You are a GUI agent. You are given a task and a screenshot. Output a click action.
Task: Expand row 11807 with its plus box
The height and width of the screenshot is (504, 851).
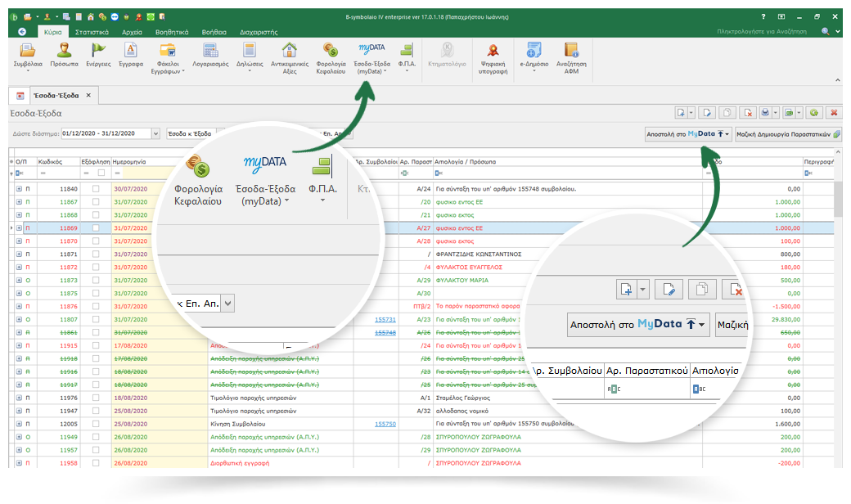coord(19,320)
